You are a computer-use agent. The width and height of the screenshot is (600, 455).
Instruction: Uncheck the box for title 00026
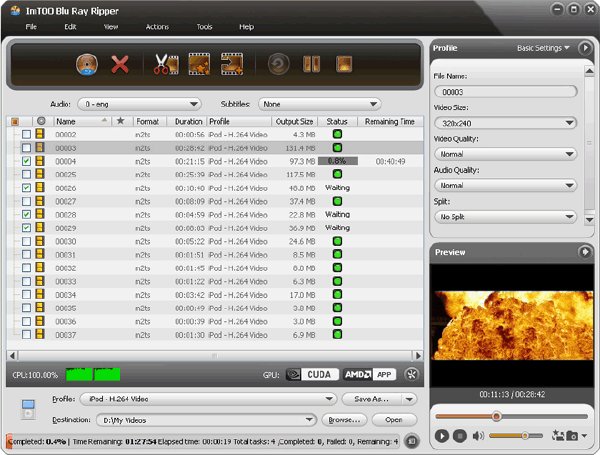point(26,188)
